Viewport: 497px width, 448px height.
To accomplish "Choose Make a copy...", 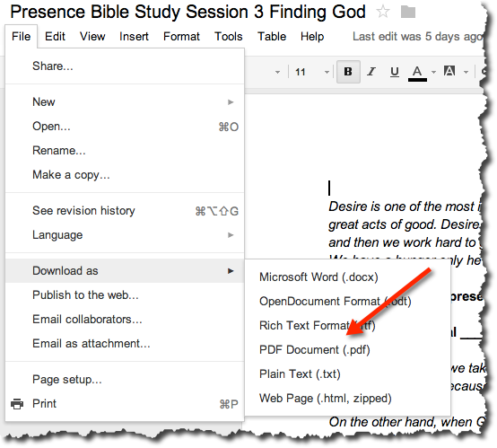I will 125,174.
